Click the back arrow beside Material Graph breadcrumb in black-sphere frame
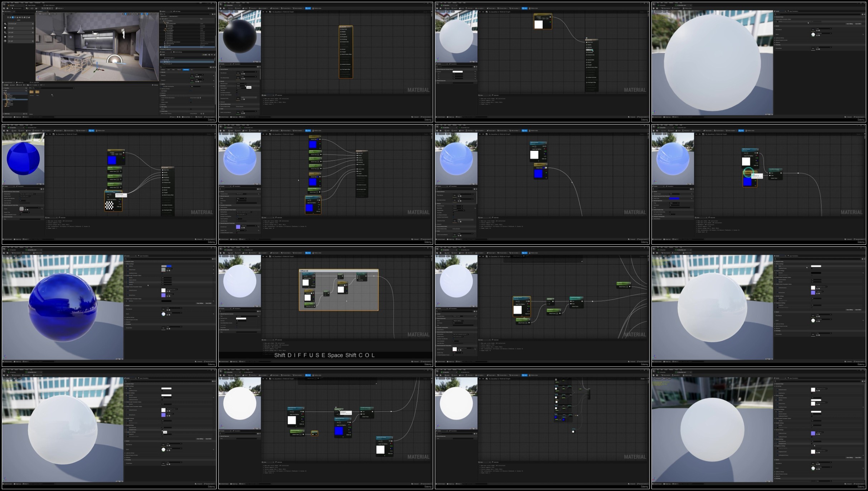 [x=263, y=12]
